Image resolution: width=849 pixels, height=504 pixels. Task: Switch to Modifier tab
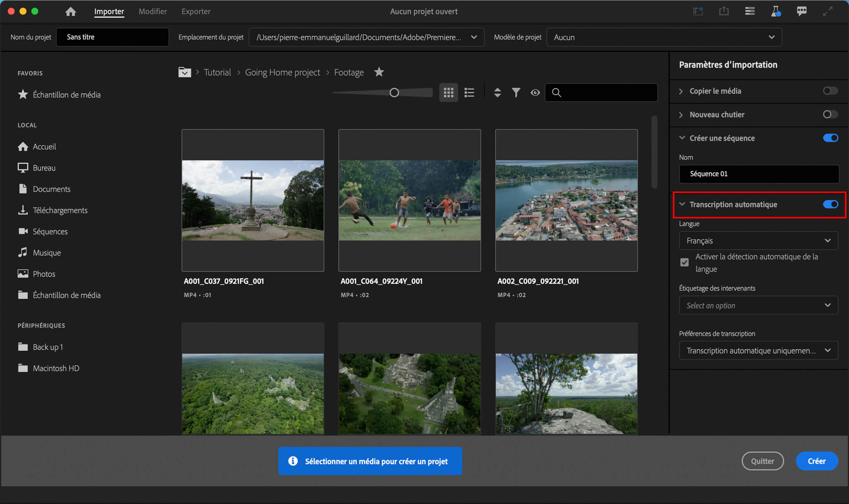153,12
